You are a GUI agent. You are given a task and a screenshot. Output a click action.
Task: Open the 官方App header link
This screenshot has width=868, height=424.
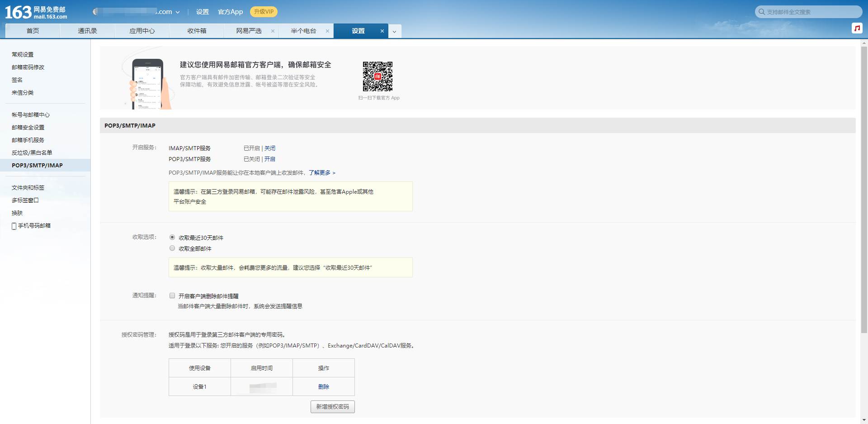(x=230, y=12)
